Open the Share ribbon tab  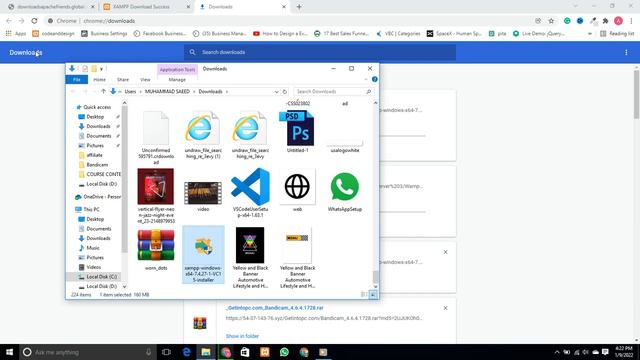123,80
